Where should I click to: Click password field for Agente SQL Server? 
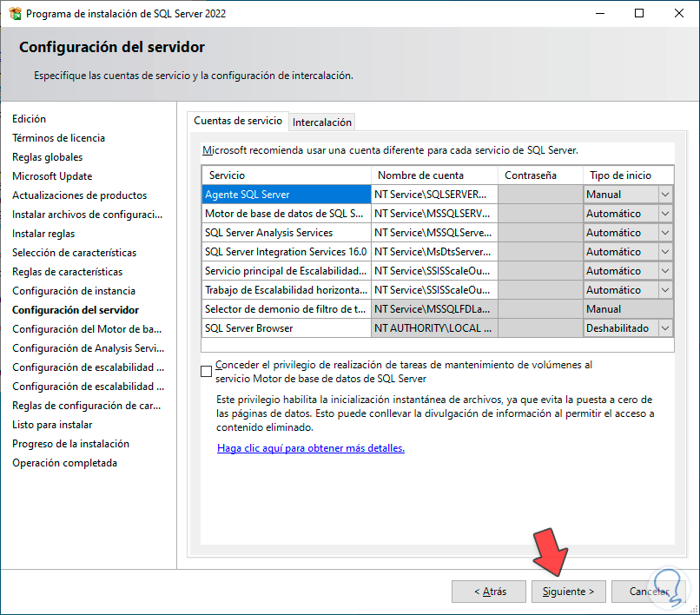point(540,195)
